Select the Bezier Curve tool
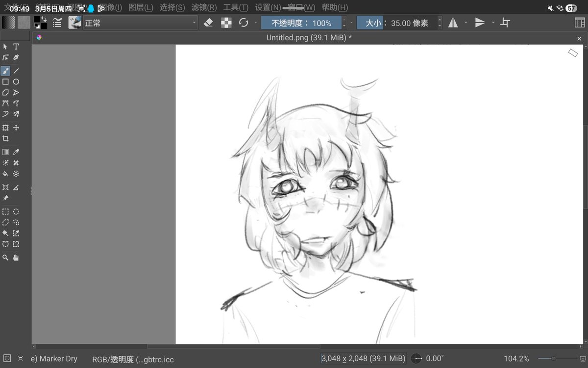This screenshot has height=368, width=588. pyautogui.click(x=5, y=103)
